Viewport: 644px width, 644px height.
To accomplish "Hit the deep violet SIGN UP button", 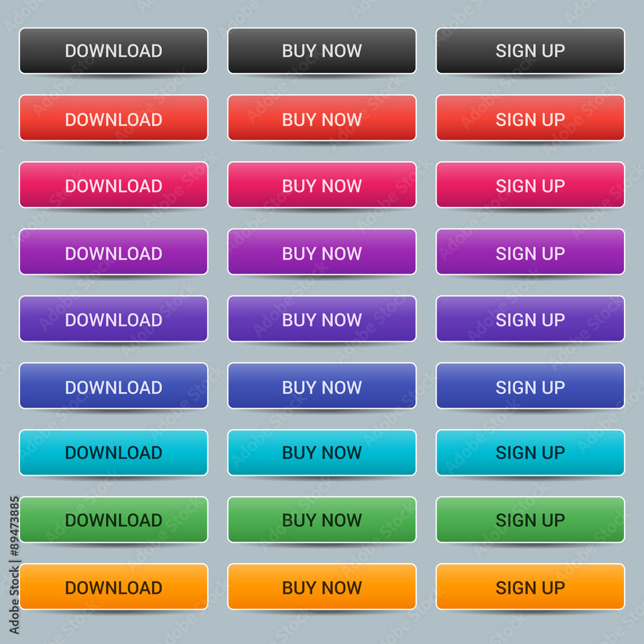I will click(x=530, y=319).
